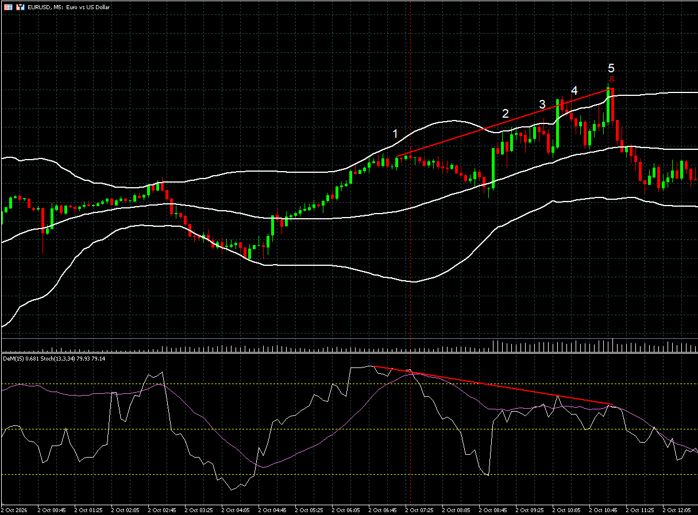The width and height of the screenshot is (698, 515).
Task: Click the '2 Oct 10:05' time label
Action: point(567,510)
